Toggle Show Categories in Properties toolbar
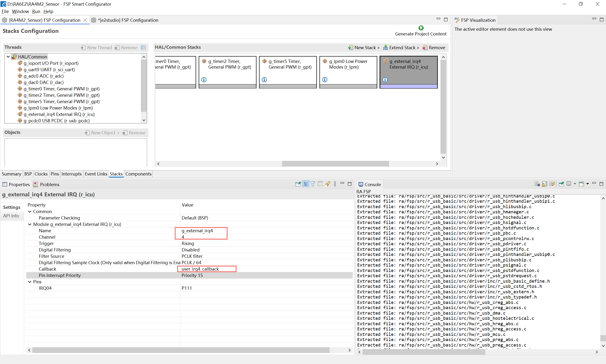The width and height of the screenshot is (606, 364). coord(305,184)
